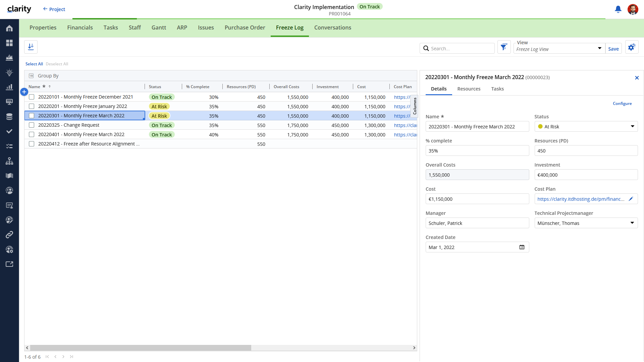Open the bar chart icon in sidebar
Viewport: 644px width, 362px height.
[9, 87]
